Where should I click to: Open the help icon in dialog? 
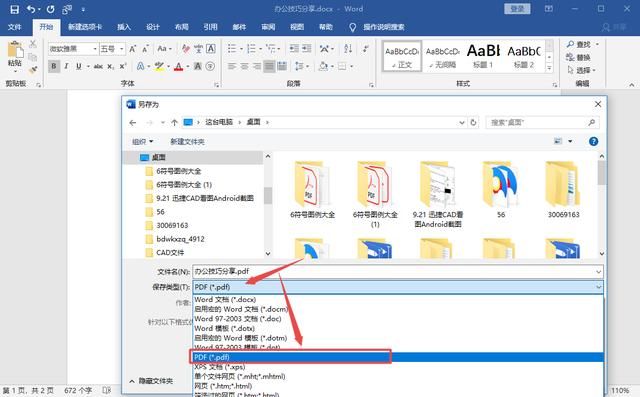593,142
